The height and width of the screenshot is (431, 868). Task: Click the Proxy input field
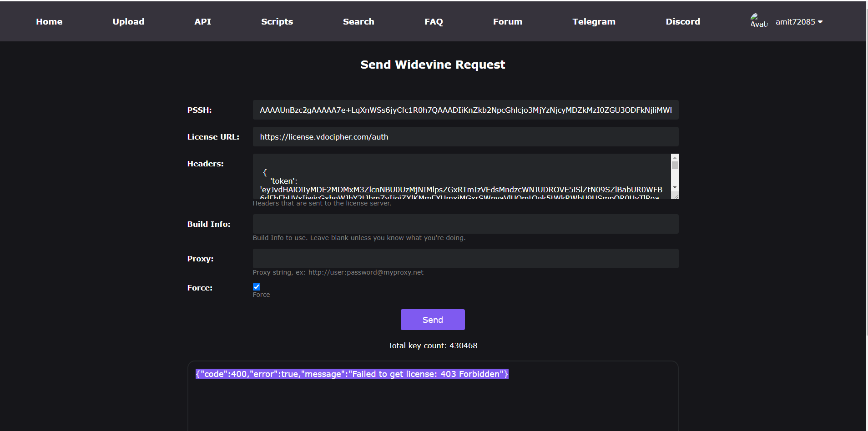(x=465, y=259)
